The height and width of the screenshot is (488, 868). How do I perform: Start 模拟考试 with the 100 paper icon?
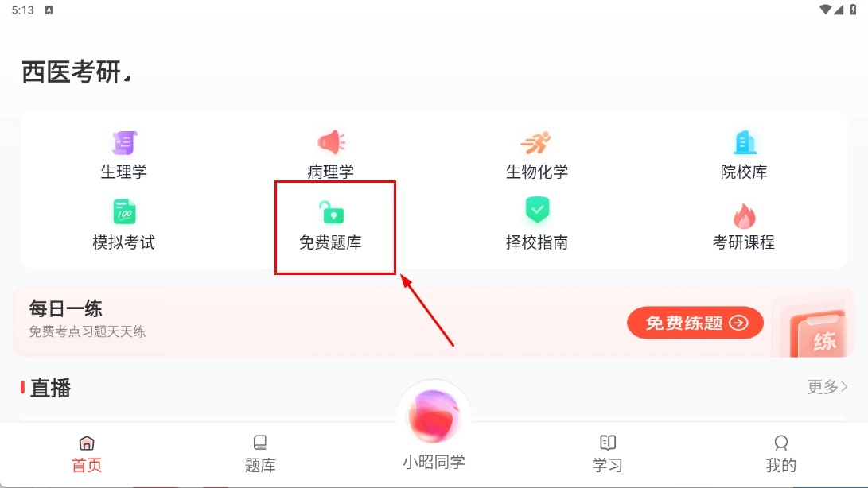point(124,211)
